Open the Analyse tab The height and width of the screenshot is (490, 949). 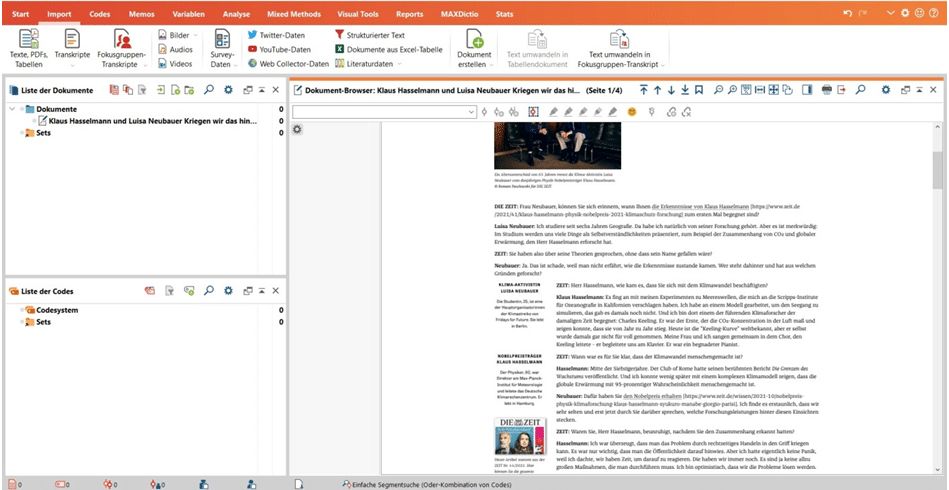pos(236,14)
